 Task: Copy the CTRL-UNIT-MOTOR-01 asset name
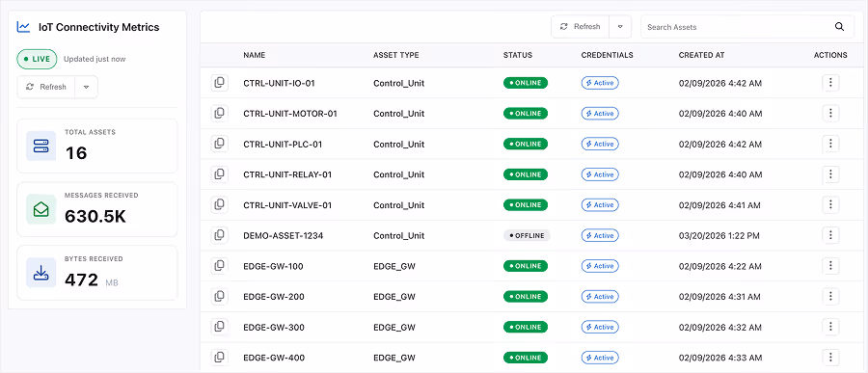(x=220, y=114)
